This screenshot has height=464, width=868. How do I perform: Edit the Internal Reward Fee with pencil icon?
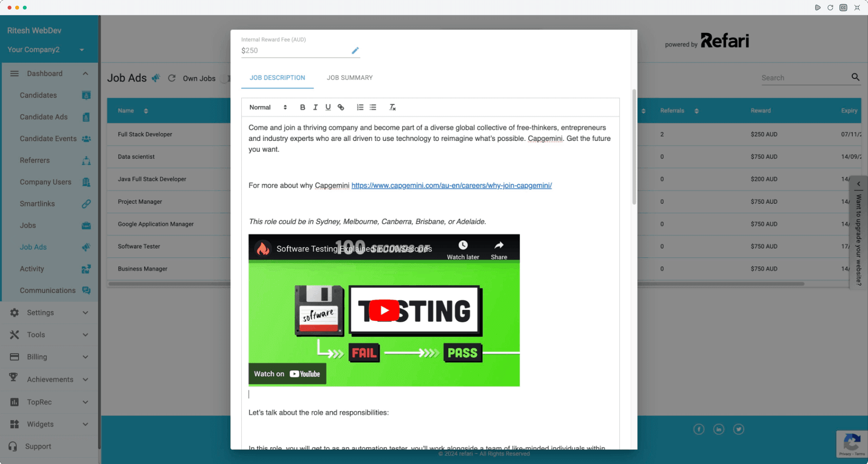tap(355, 50)
